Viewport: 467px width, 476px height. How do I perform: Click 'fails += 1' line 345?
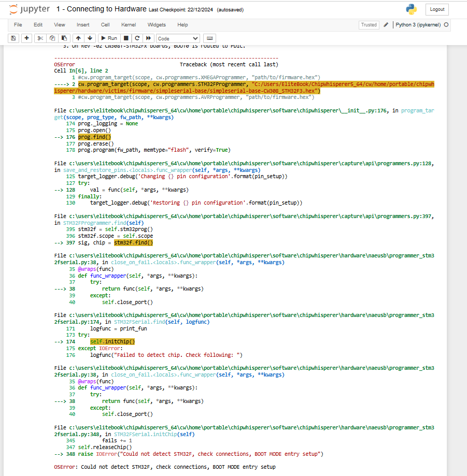click(x=117, y=440)
